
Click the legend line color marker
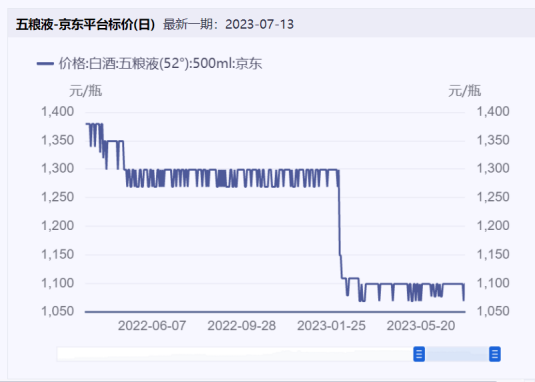[45, 64]
